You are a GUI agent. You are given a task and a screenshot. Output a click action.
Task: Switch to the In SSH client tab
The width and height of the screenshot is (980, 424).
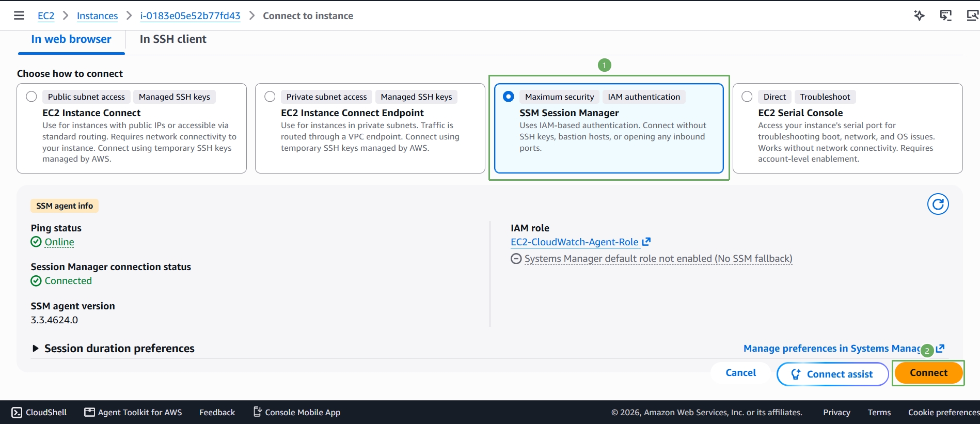(173, 39)
